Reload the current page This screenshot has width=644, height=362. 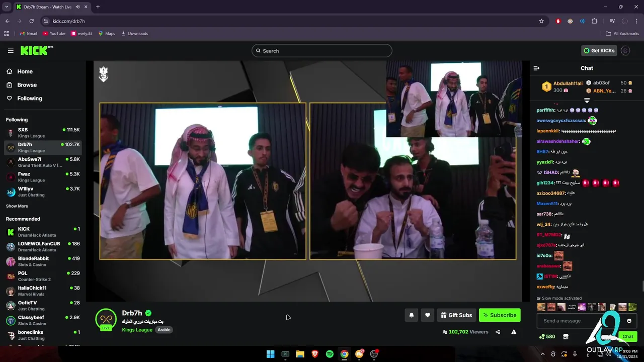pos(31,21)
